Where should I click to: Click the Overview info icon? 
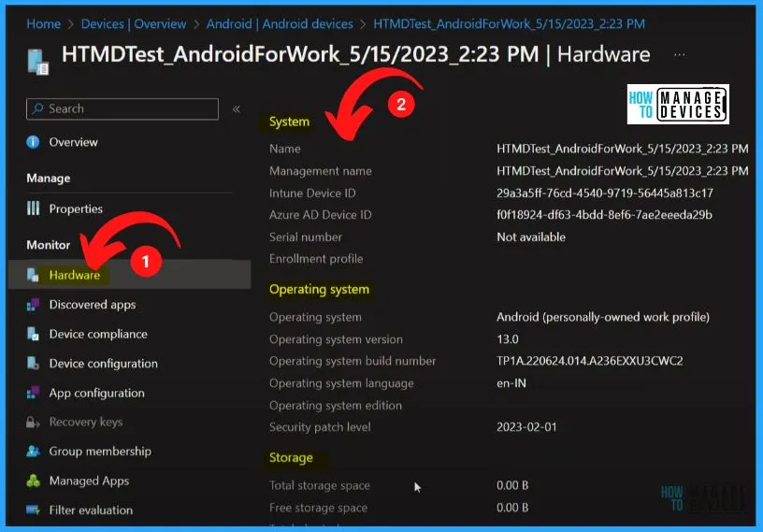[33, 142]
